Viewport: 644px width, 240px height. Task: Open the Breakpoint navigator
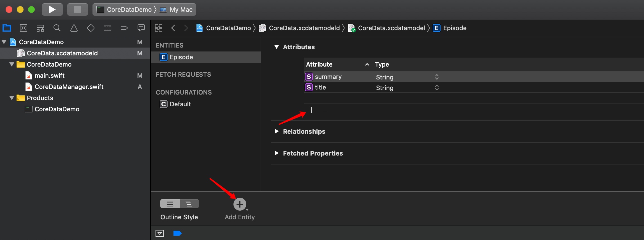click(x=124, y=28)
